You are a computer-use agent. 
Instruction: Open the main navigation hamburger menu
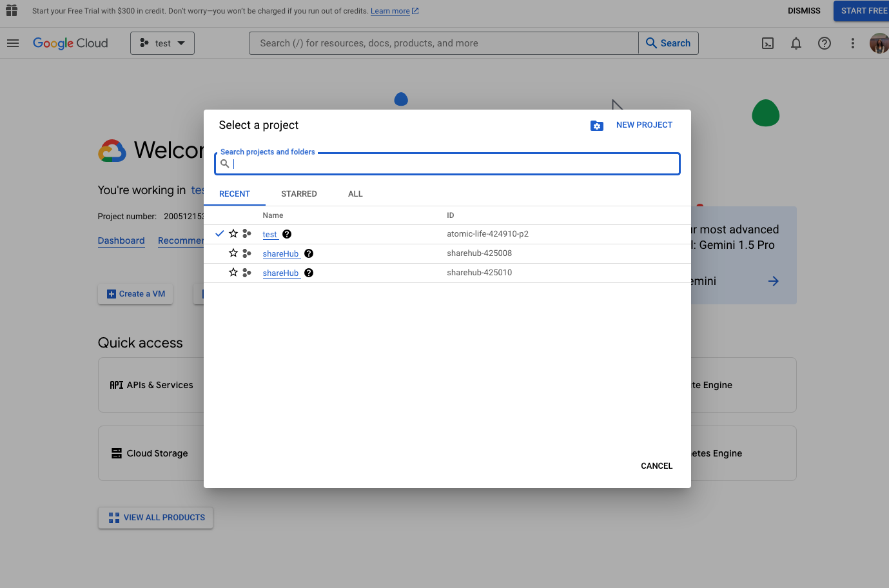(13, 43)
